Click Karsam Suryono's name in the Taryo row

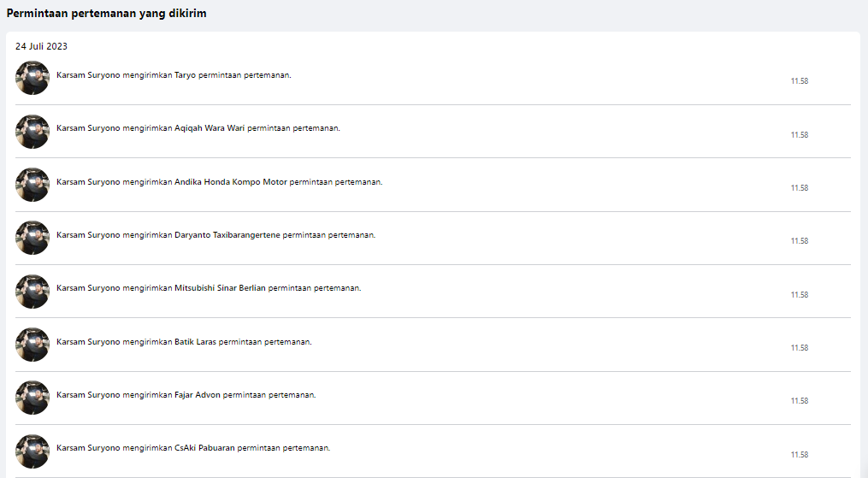(x=88, y=75)
